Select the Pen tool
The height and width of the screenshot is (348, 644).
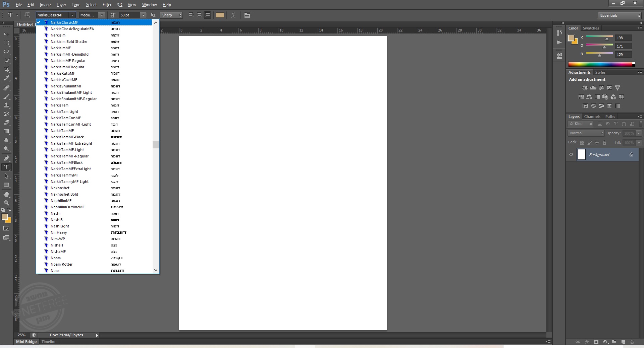(x=6, y=158)
